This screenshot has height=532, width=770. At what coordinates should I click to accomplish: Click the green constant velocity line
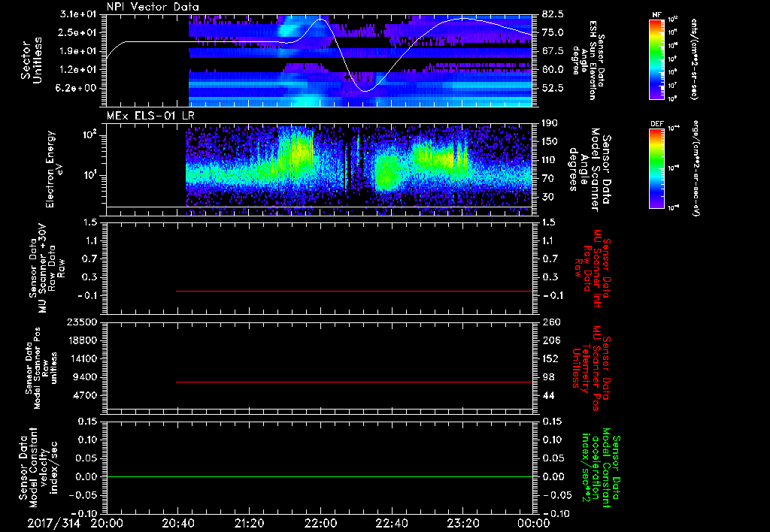[320, 476]
